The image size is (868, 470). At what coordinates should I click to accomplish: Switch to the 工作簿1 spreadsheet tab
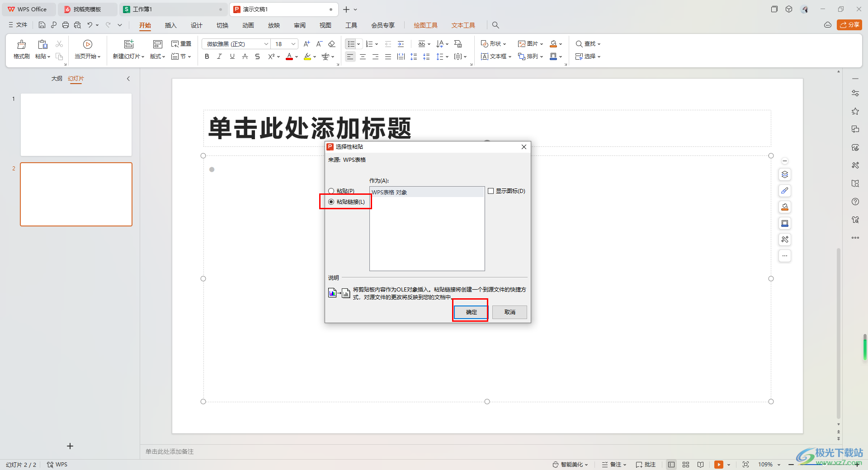point(173,9)
